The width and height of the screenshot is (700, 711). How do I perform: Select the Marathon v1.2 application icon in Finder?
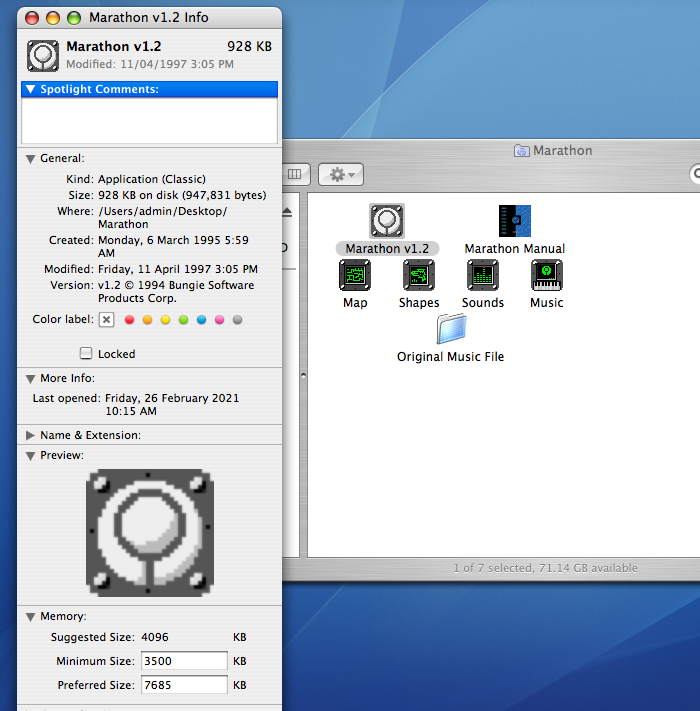(387, 221)
